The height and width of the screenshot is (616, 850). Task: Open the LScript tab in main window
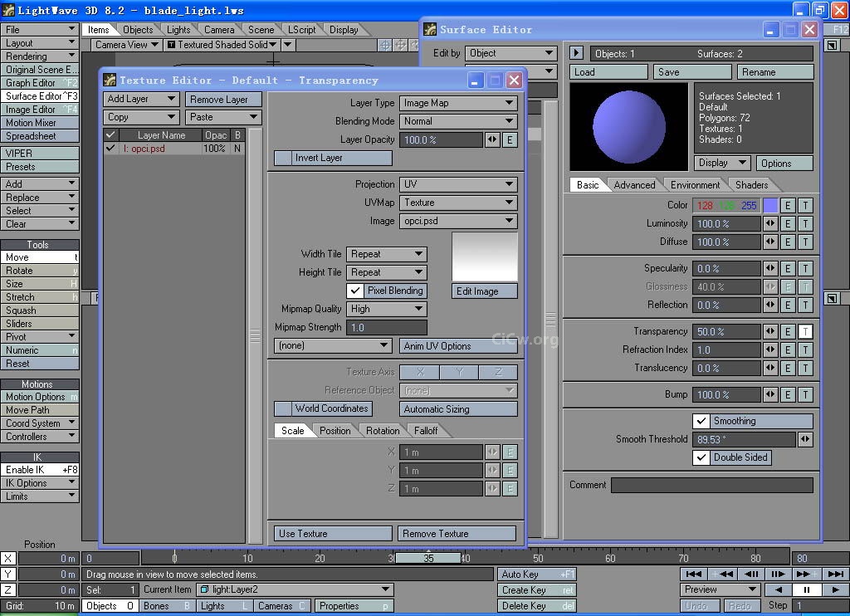coord(301,30)
